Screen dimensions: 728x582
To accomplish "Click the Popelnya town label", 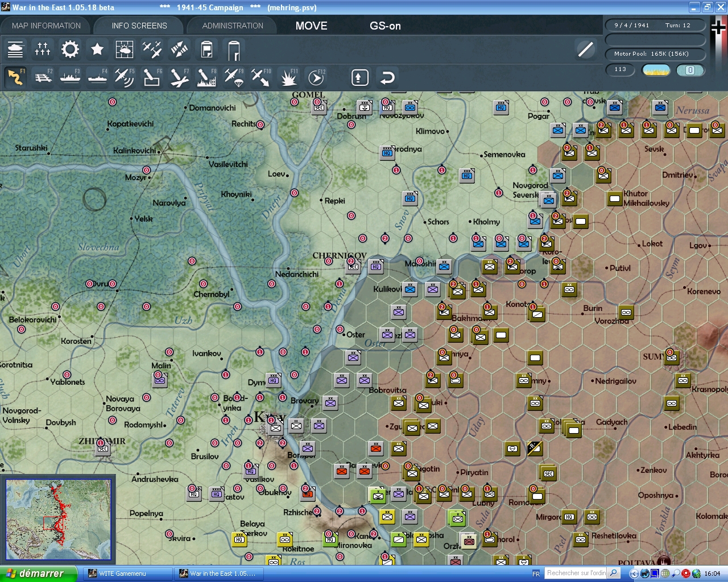I will [146, 513].
